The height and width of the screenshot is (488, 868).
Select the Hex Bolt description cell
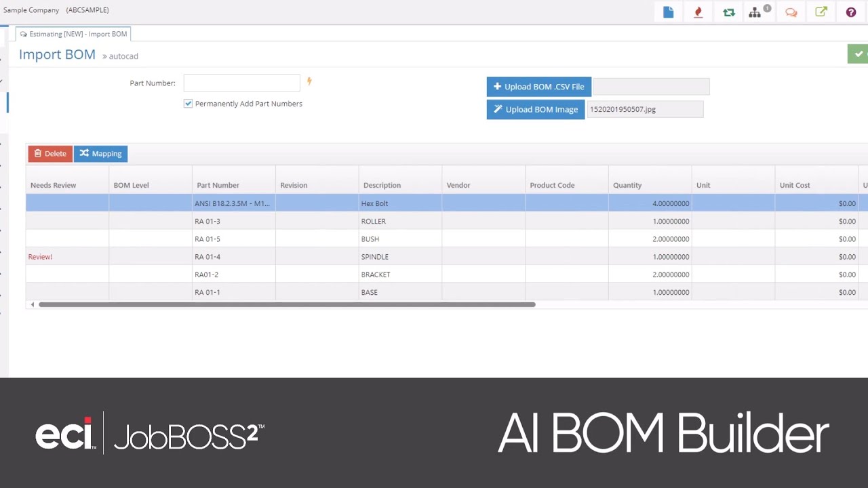tap(400, 203)
